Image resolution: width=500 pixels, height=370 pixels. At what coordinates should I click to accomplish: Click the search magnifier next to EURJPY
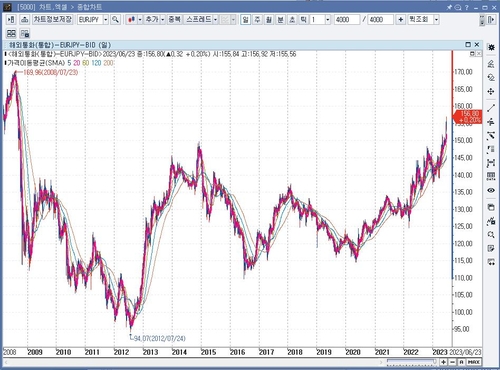(115, 20)
